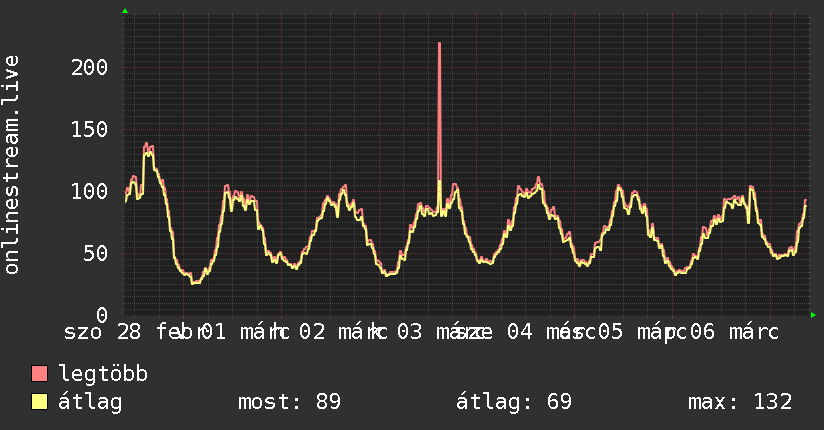Click the yellow átlag legend swatch
The width and height of the screenshot is (824, 430).
point(39,402)
